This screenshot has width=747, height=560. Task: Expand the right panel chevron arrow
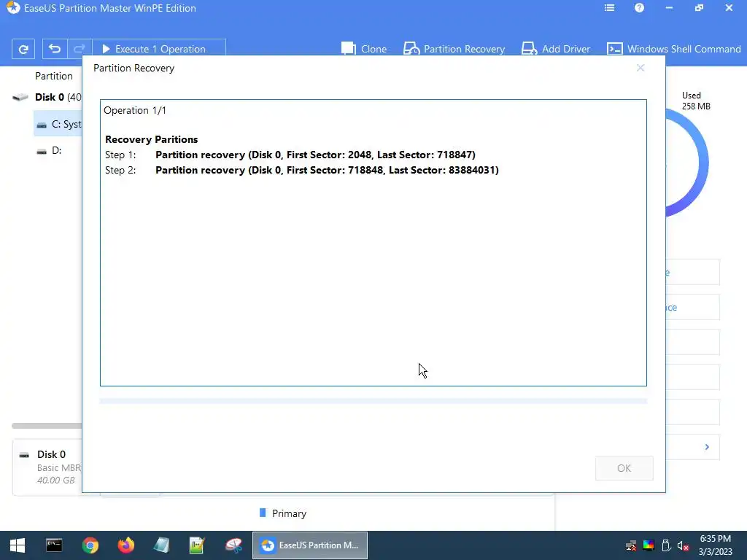707,447
